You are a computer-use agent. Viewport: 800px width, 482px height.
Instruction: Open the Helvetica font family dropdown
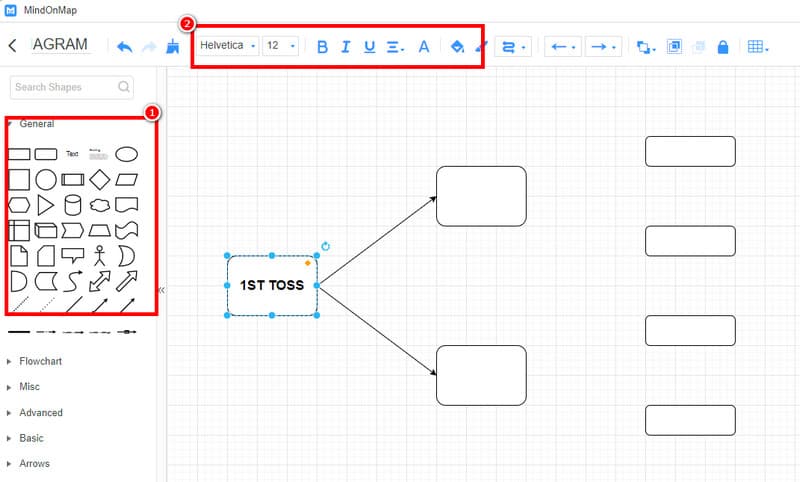click(x=228, y=46)
